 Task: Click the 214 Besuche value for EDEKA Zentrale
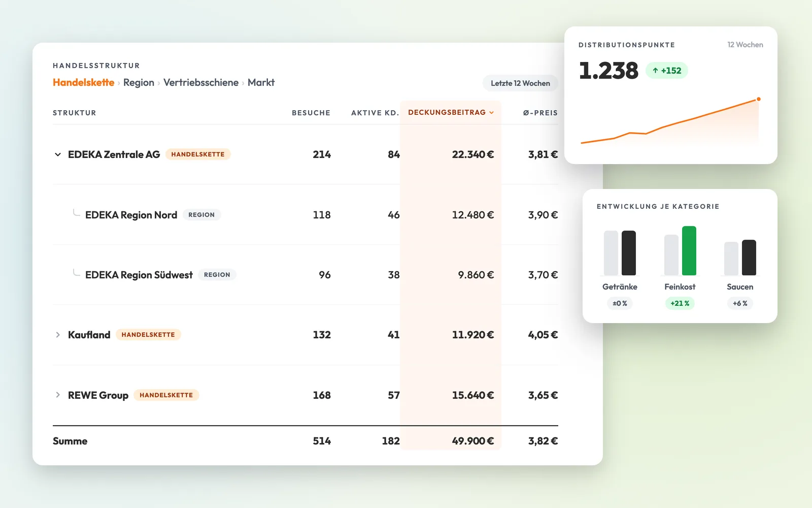pyautogui.click(x=322, y=154)
